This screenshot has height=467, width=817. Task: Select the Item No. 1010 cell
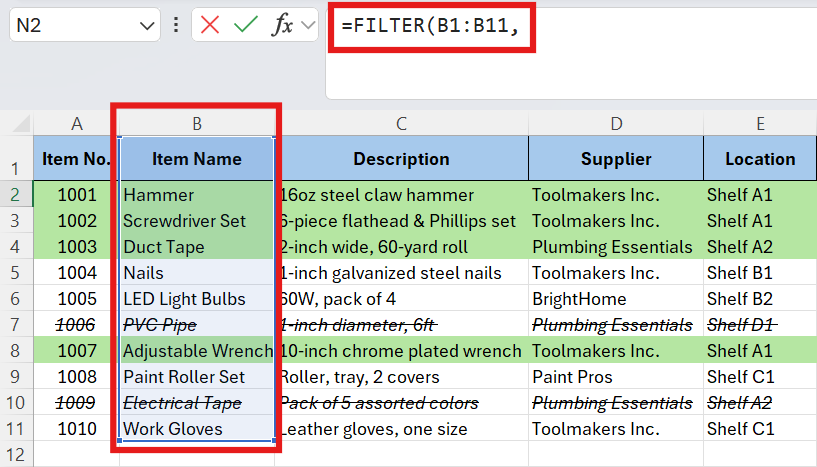coord(76,429)
